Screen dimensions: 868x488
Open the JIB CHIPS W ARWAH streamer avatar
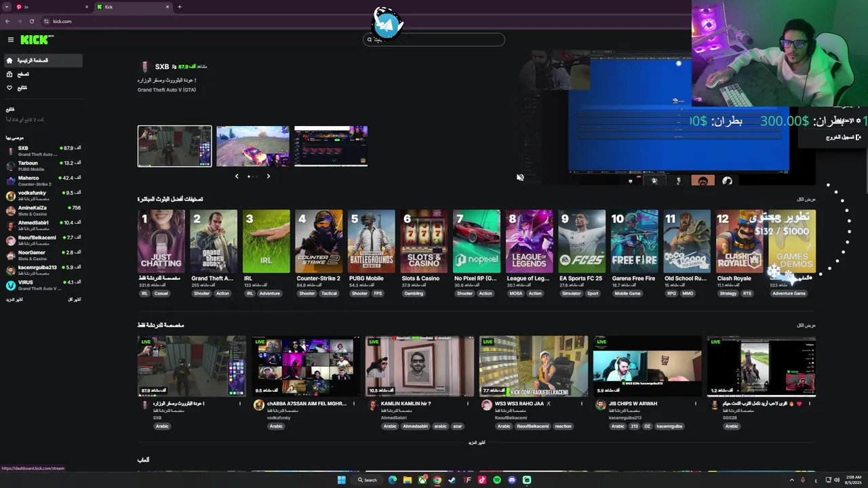click(x=600, y=405)
